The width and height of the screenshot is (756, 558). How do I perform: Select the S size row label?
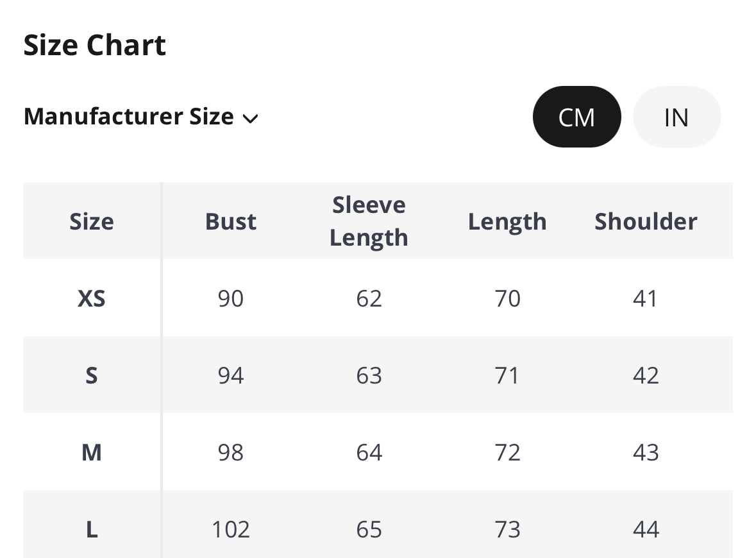pyautogui.click(x=92, y=375)
